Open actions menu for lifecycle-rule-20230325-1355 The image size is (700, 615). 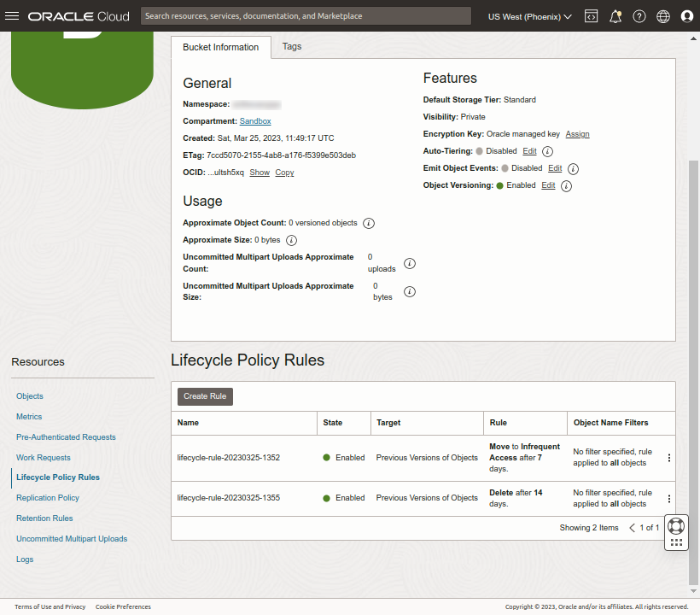pos(669,498)
